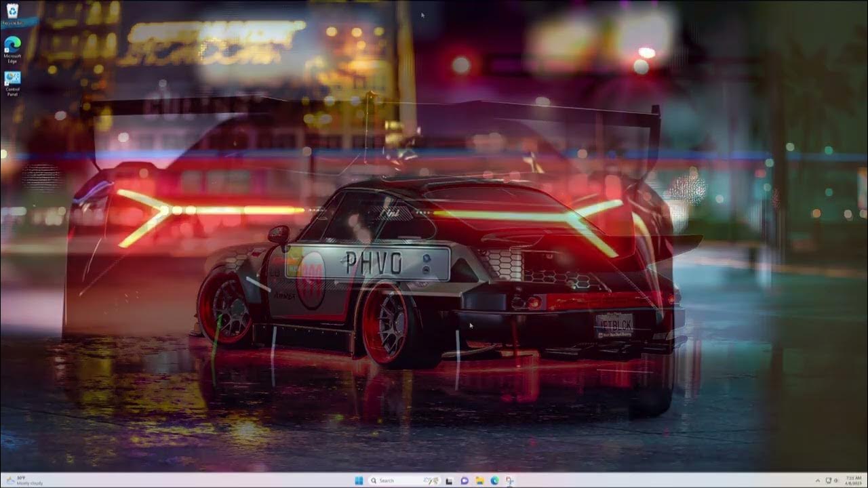Open the clock and date flyout
868x488 pixels.
click(853, 481)
